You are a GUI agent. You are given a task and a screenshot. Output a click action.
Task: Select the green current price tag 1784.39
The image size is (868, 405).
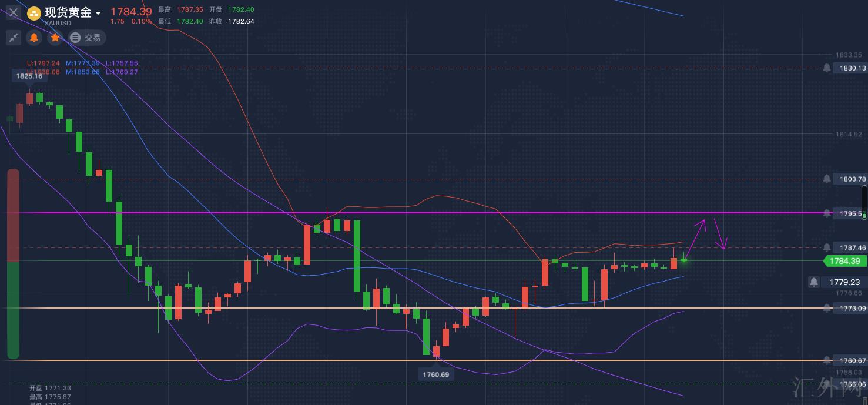point(844,261)
